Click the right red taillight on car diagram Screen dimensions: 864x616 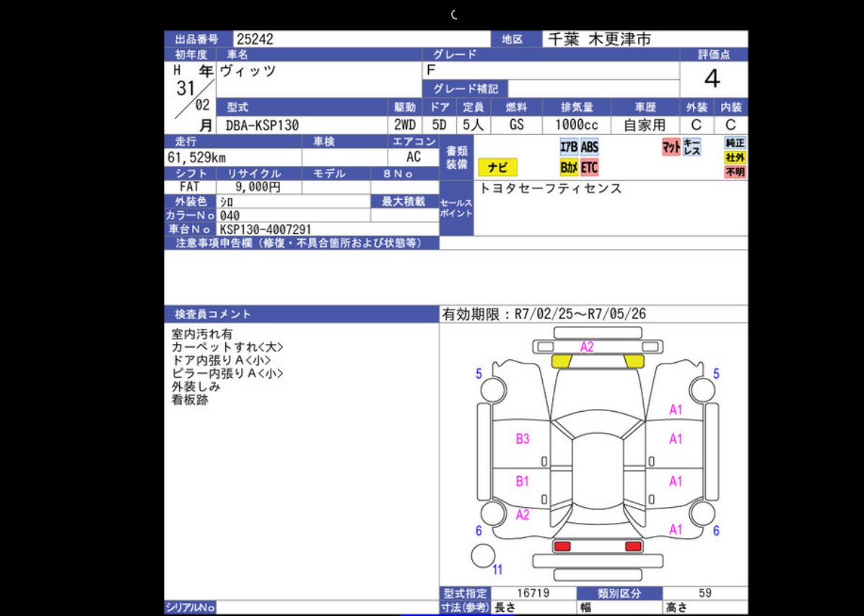coord(634,546)
